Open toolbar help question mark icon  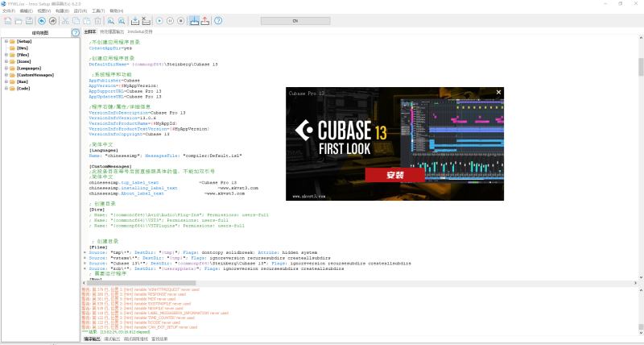tap(218, 21)
